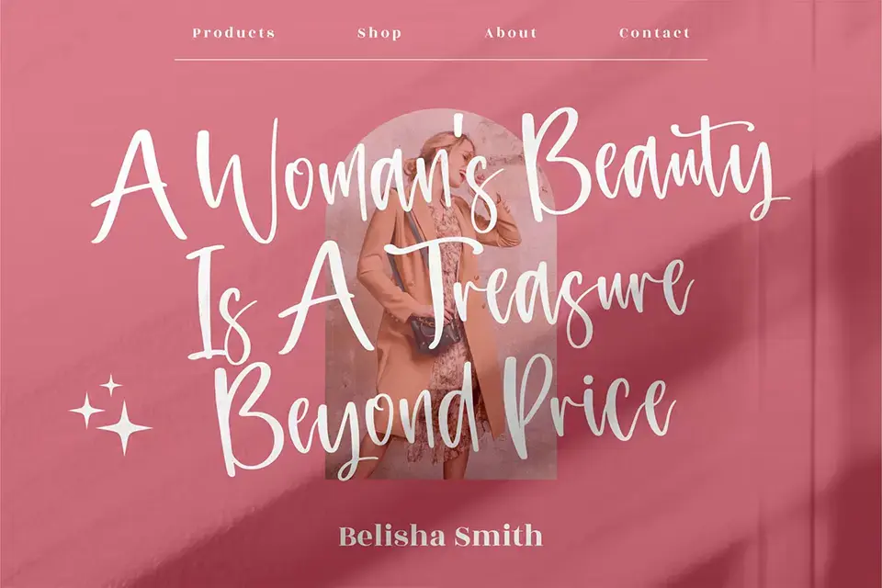Click the medium sparkle star on the left
This screenshot has width=882, height=588.
coord(86,411)
